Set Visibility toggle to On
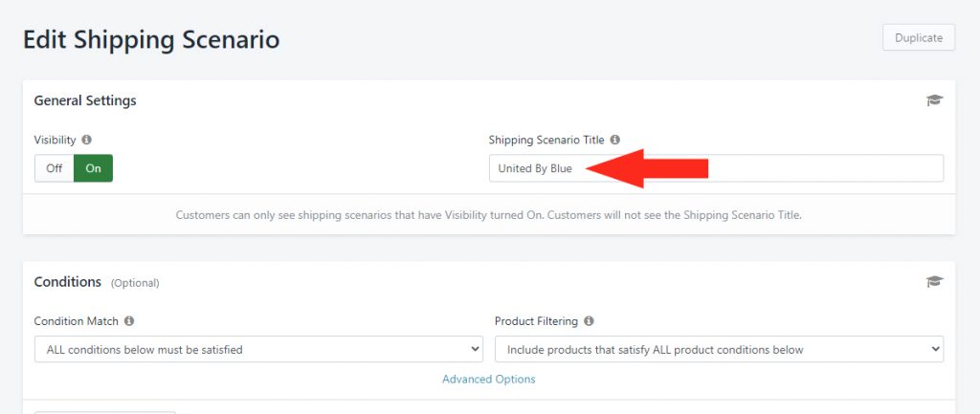 click(x=93, y=168)
